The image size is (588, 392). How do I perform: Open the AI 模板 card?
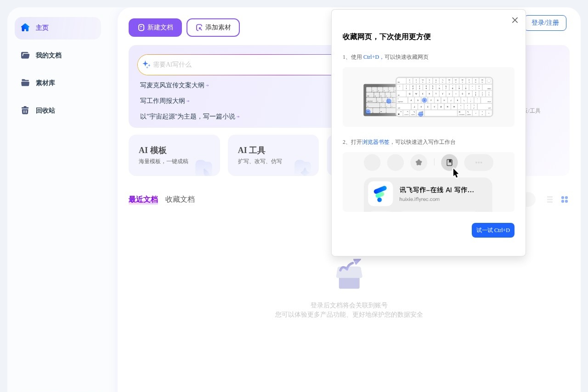coord(174,155)
